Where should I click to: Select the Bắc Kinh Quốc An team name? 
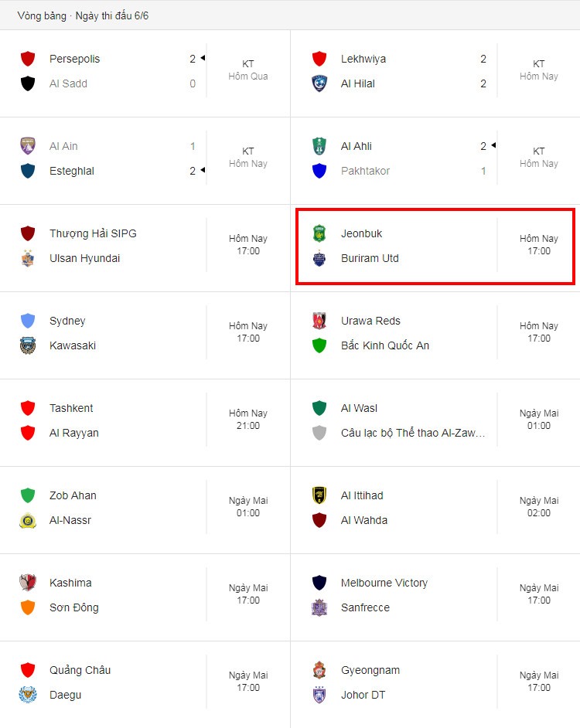pos(385,345)
